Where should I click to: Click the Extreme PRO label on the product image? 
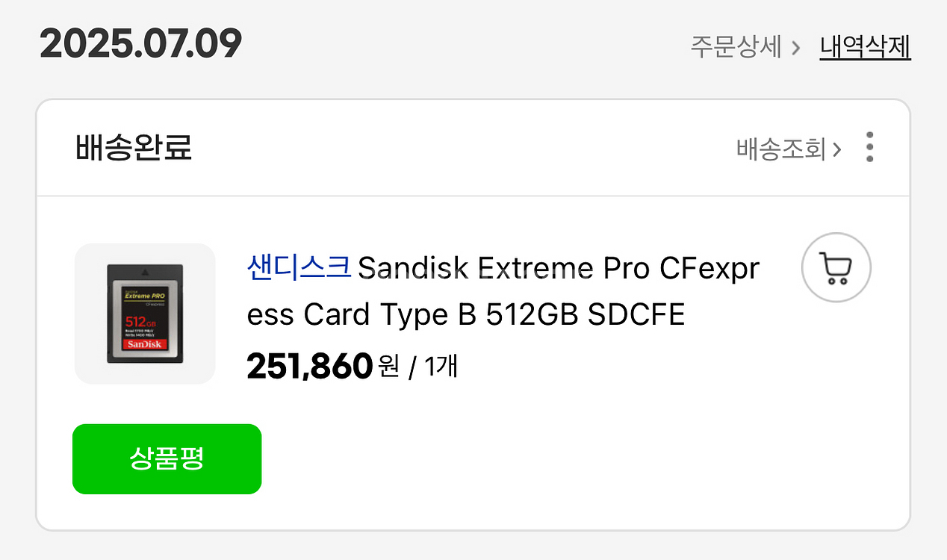click(x=145, y=296)
